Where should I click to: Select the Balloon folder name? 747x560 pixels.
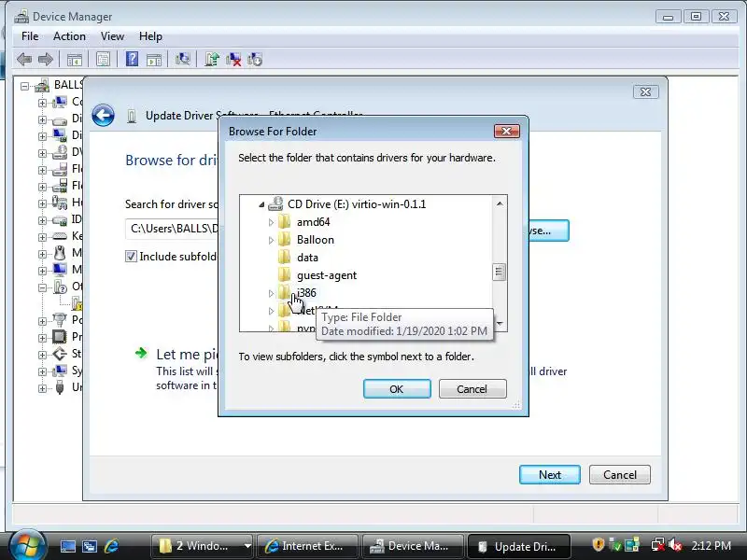(316, 240)
